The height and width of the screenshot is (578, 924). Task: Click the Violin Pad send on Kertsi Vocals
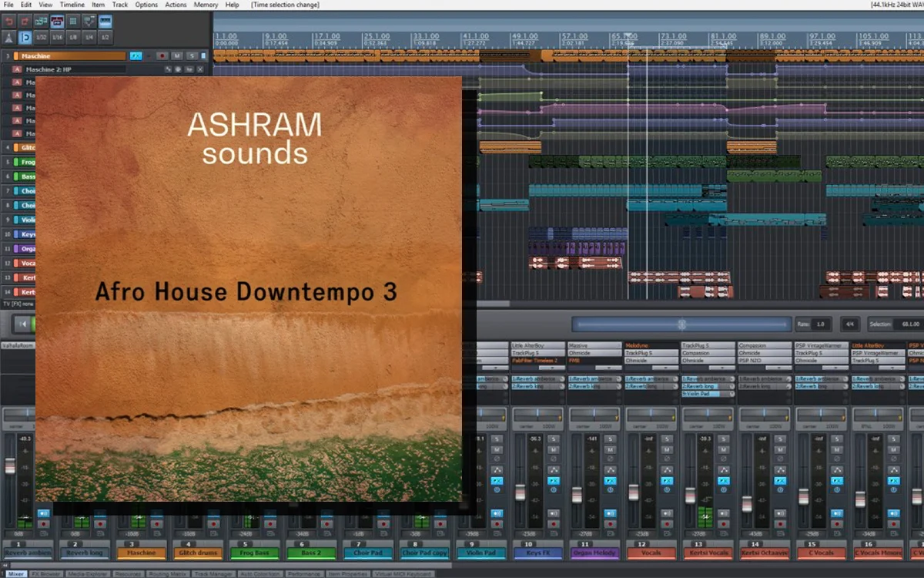pyautogui.click(x=709, y=394)
